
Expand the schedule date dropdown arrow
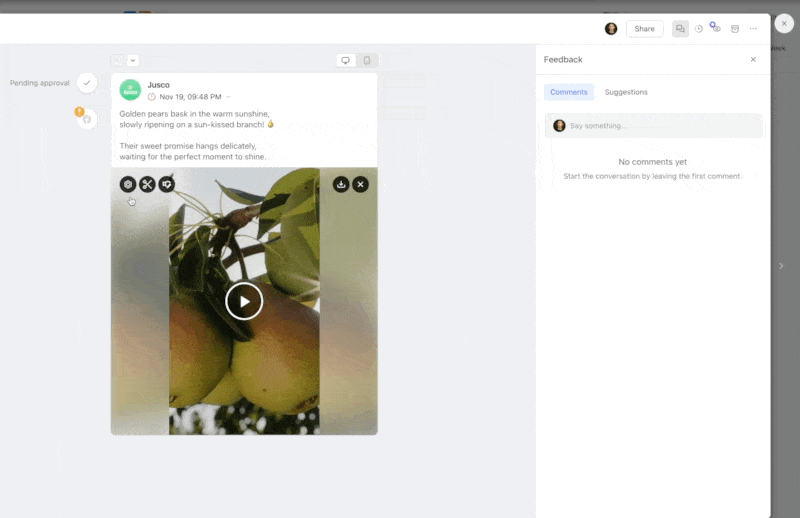(228, 97)
